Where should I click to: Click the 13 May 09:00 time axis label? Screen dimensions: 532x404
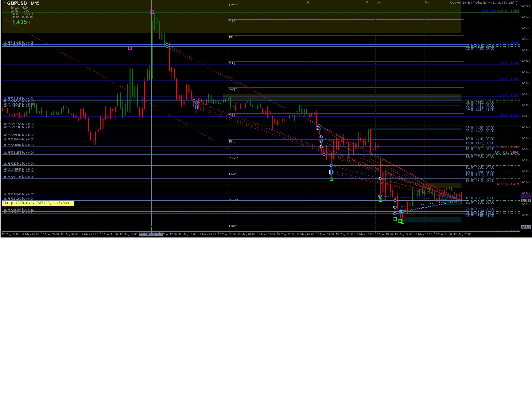click(x=325, y=234)
